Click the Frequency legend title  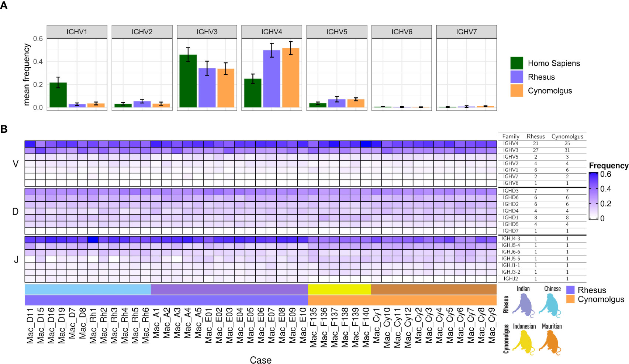pyautogui.click(x=609, y=166)
